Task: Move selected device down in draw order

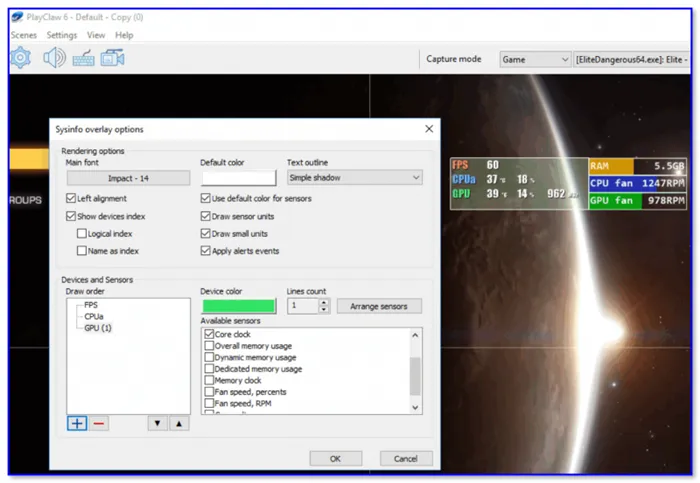Action: pos(157,423)
